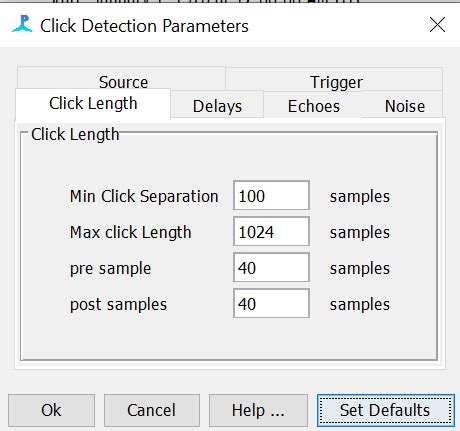Click the pre sample label text
This screenshot has height=431, width=460.
pyautogui.click(x=110, y=268)
